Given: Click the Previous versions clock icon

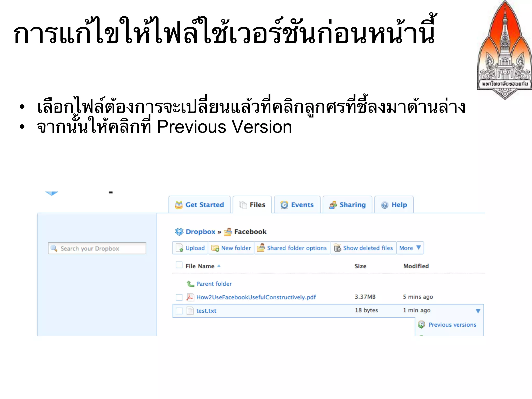Looking at the screenshot, I should (x=421, y=325).
